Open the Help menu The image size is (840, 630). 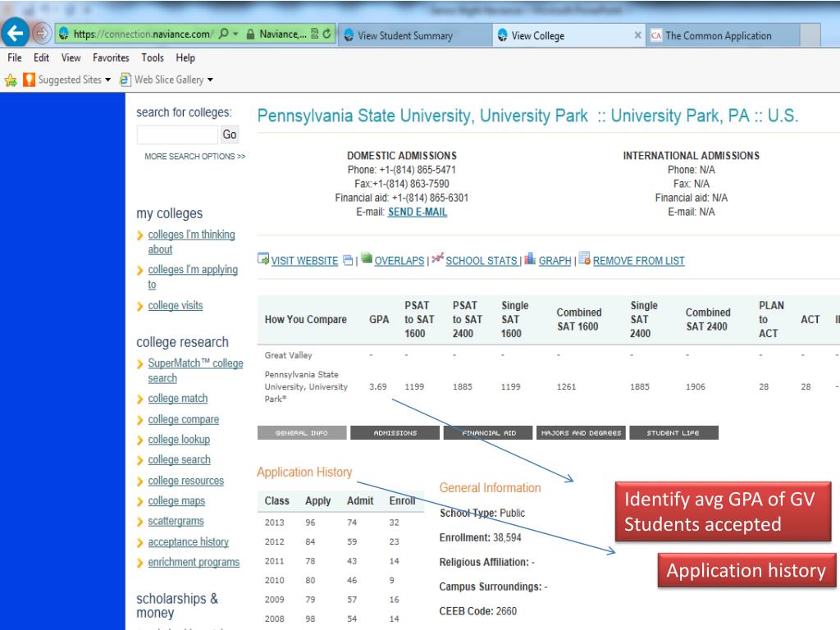pos(185,58)
